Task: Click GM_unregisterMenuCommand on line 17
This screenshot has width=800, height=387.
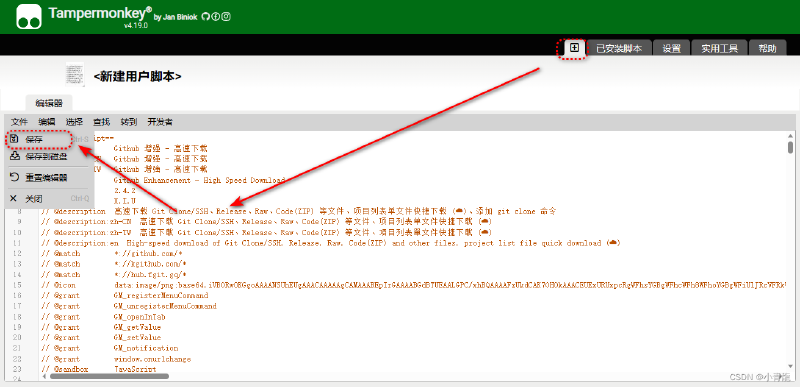Action: [165, 306]
